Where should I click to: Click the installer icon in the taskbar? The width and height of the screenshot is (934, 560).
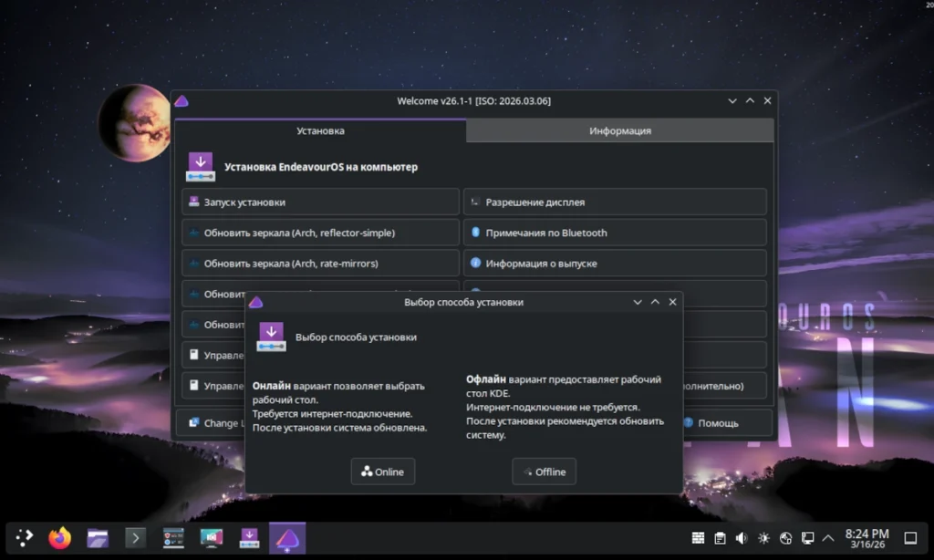click(x=249, y=538)
